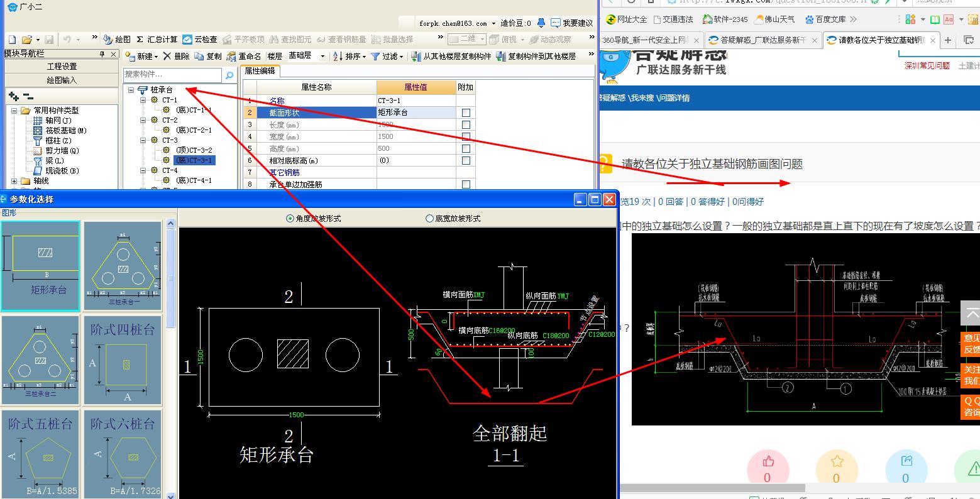This screenshot has height=499, width=980.
Task: Select 现浇板(B) component type
Action: [57, 171]
